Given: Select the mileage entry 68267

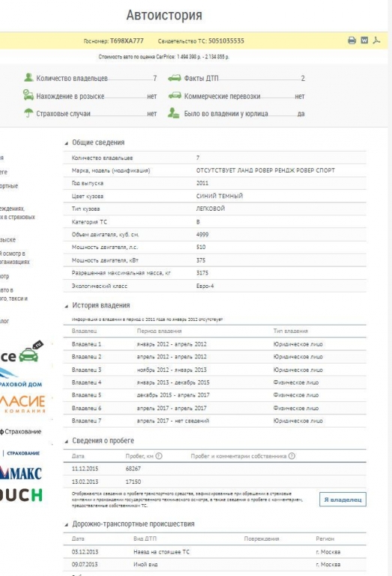Looking at the screenshot, I should (133, 469).
